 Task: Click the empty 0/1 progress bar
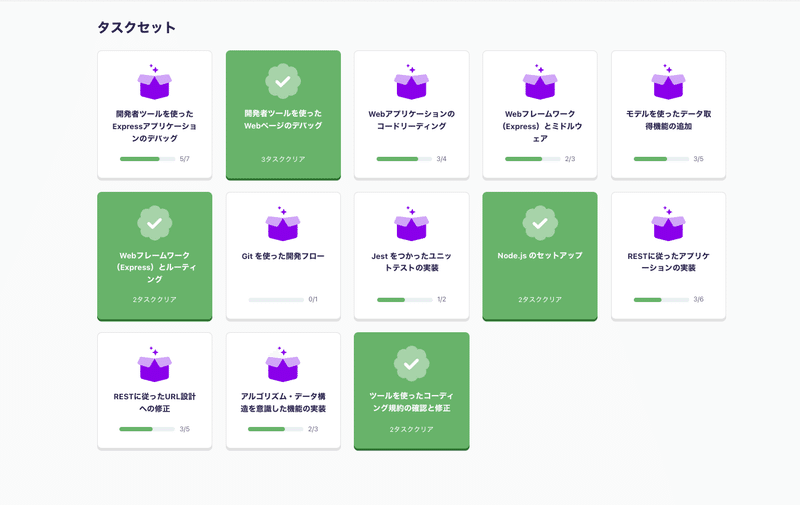click(276, 300)
